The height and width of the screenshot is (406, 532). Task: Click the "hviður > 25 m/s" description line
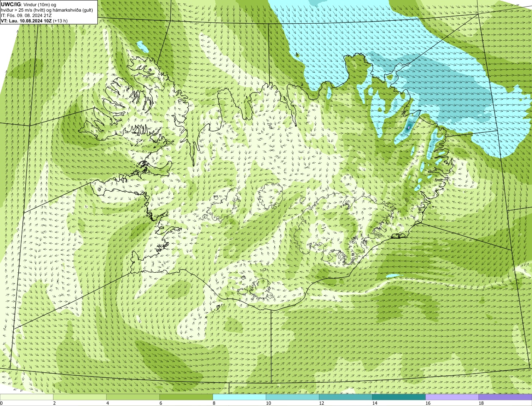coord(47,10)
